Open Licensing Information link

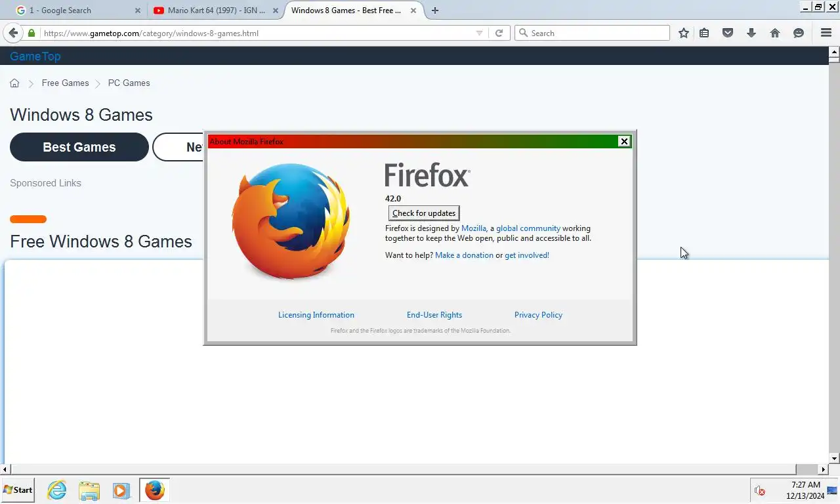click(x=316, y=315)
